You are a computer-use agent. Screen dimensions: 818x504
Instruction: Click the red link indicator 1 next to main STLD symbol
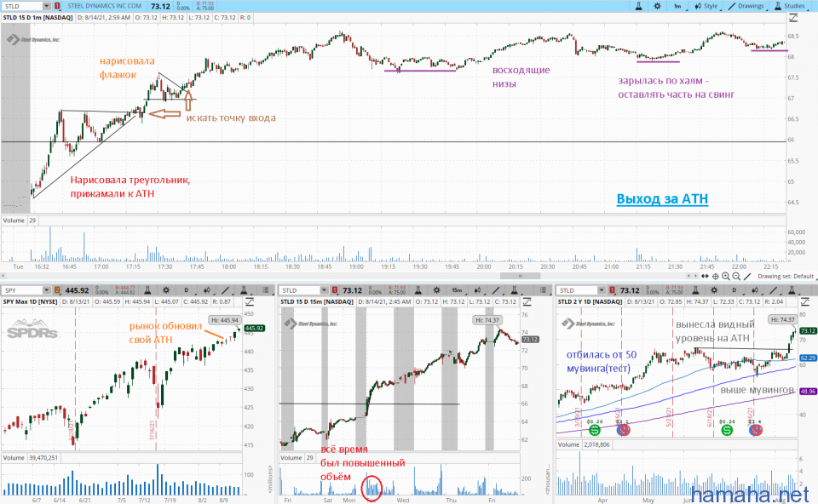[x=57, y=6]
